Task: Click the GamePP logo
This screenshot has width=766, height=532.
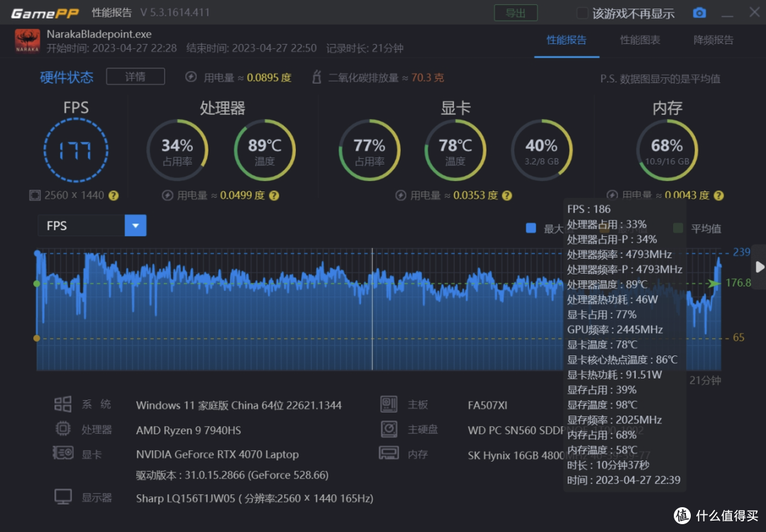Action: pyautogui.click(x=45, y=13)
